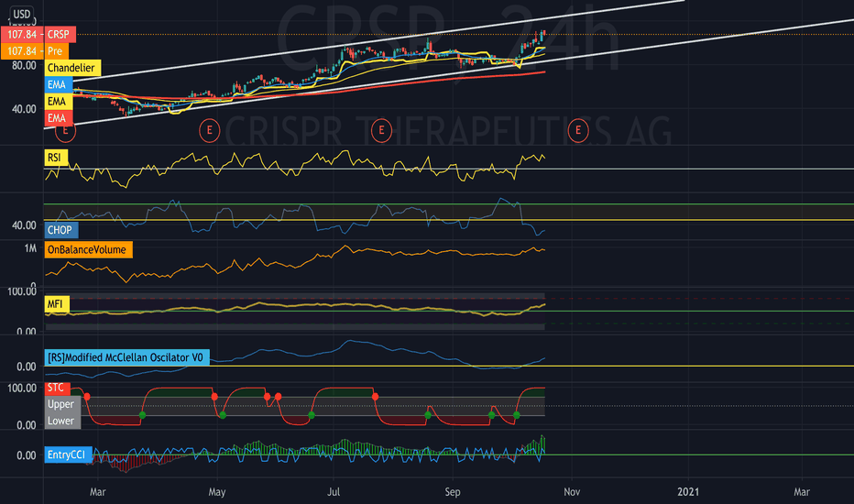Click the yellow EMA indicator label

[59, 102]
